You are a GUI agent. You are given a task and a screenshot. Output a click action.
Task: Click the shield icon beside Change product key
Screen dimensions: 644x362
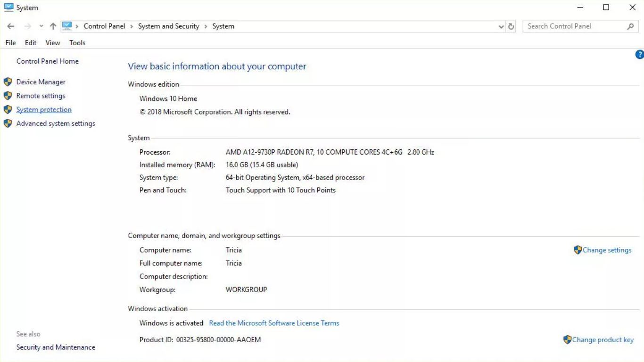(x=567, y=339)
